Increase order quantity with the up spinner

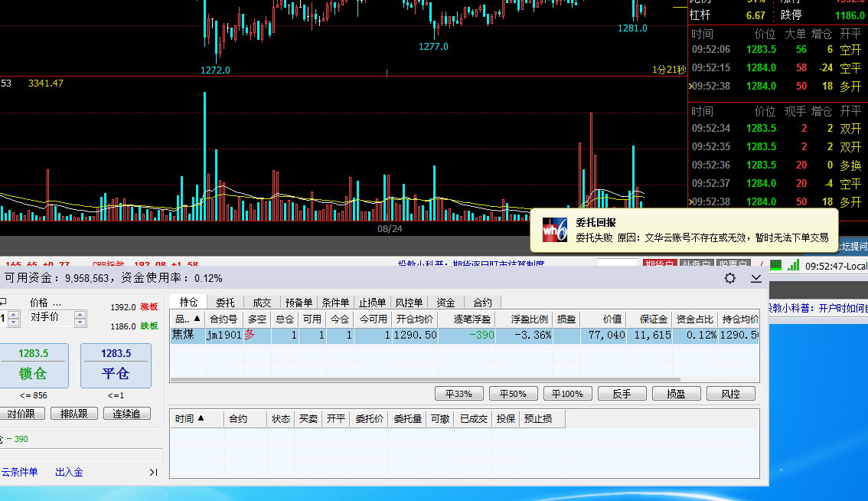[x=13, y=315]
